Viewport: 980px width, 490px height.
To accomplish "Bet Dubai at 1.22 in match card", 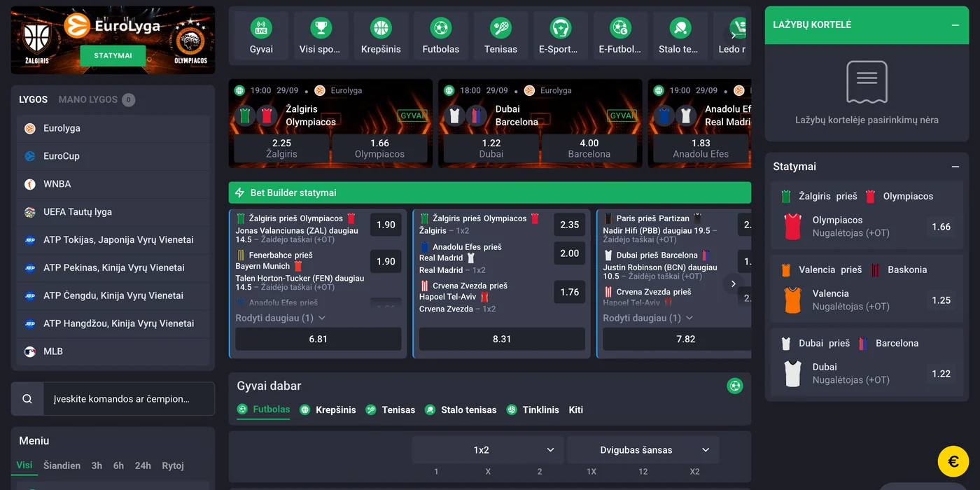I will [491, 148].
